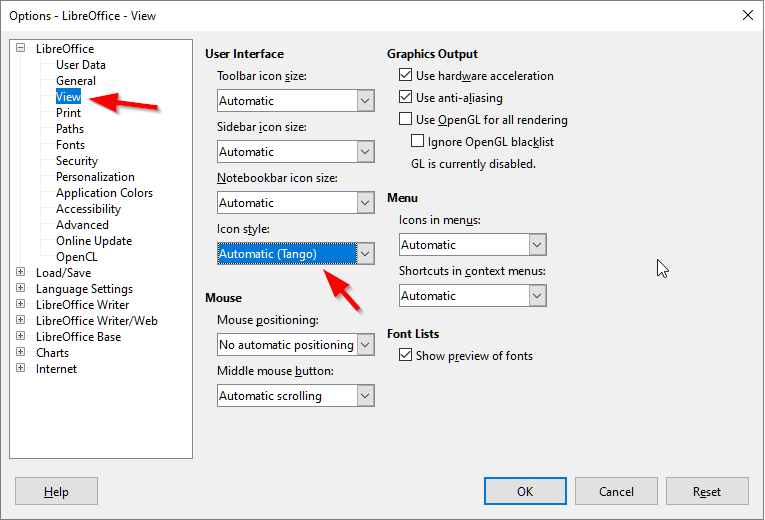The width and height of the screenshot is (765, 520).
Task: Close the Options dialog window
Action: coord(748,15)
